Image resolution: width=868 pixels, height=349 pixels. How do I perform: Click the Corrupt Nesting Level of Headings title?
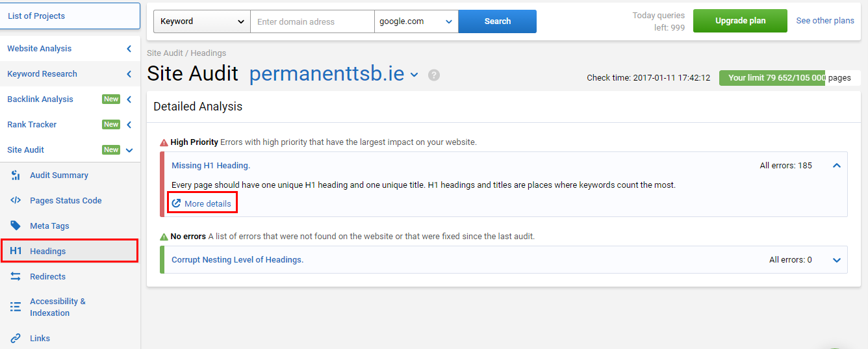pyautogui.click(x=237, y=260)
